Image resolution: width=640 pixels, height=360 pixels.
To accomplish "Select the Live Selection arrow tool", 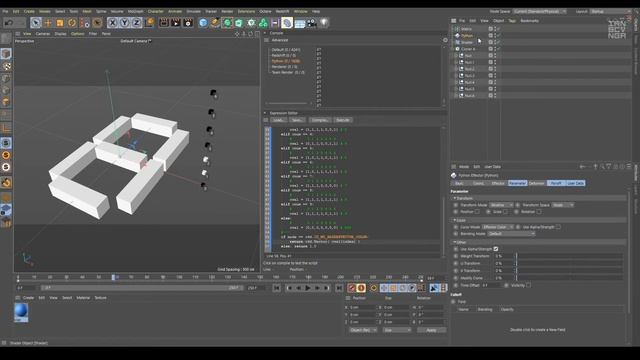I will (x=36, y=23).
